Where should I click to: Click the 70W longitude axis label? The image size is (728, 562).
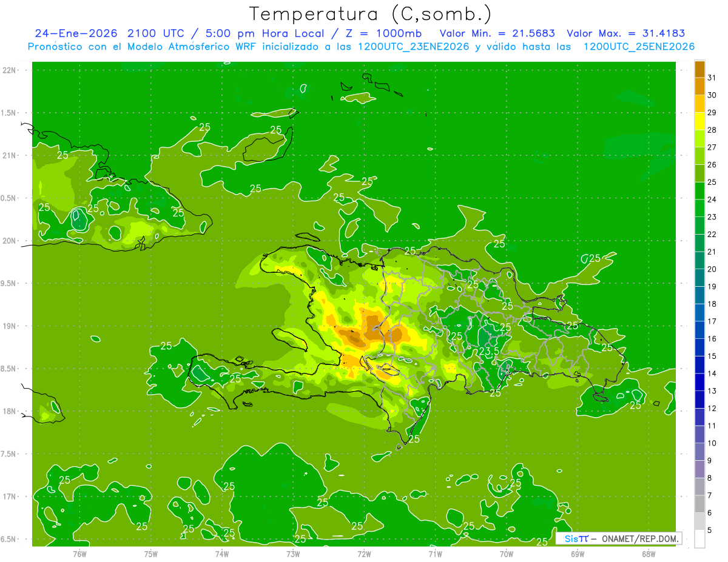click(x=507, y=554)
